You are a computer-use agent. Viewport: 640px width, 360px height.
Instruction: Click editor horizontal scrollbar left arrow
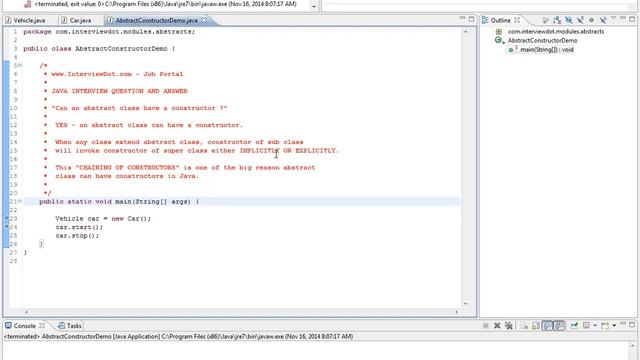[x=27, y=312]
